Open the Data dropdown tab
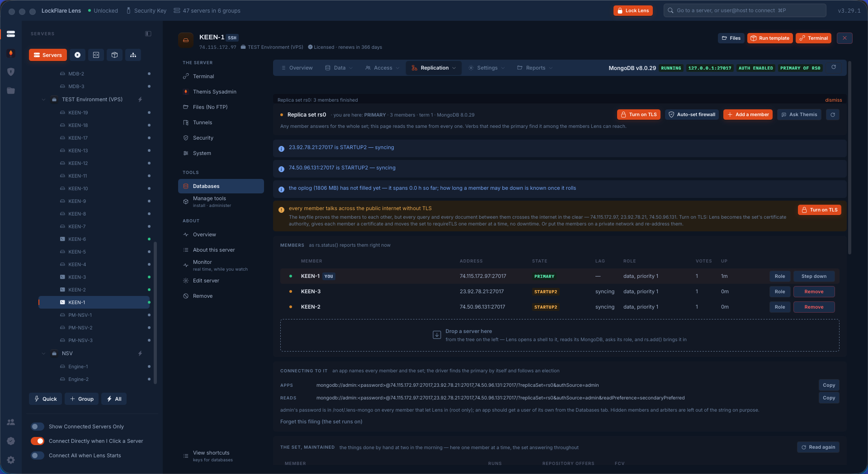The width and height of the screenshot is (868, 474). point(339,68)
